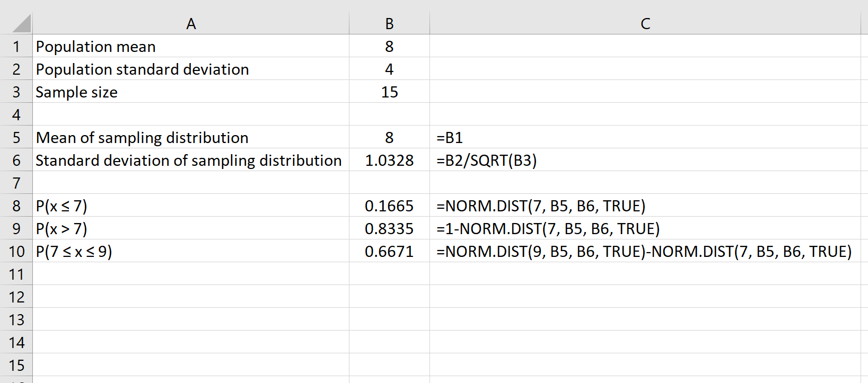
Task: Click the NORM.DIST(9...) minus NORM.DIST(7...) formula cell
Action: pyautogui.click(x=645, y=251)
